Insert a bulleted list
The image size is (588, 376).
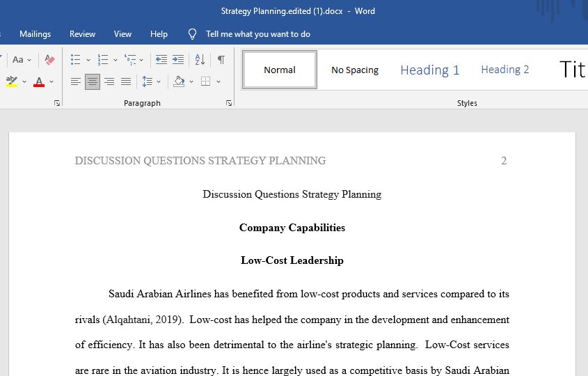click(76, 60)
